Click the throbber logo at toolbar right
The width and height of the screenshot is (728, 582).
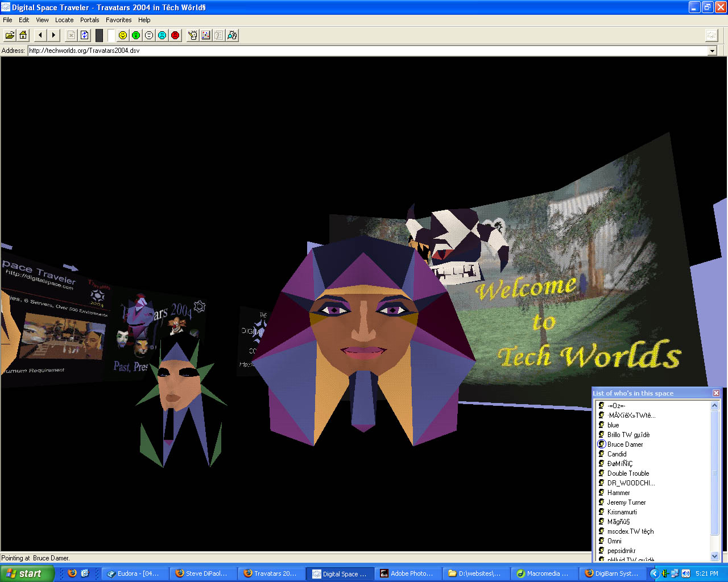tap(712, 35)
